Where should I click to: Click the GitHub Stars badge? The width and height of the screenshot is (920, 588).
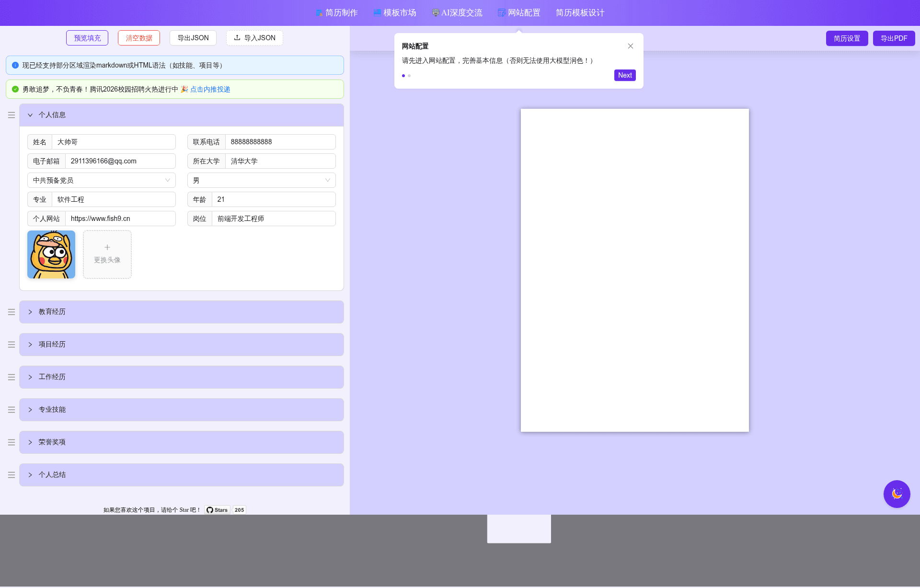(x=217, y=510)
